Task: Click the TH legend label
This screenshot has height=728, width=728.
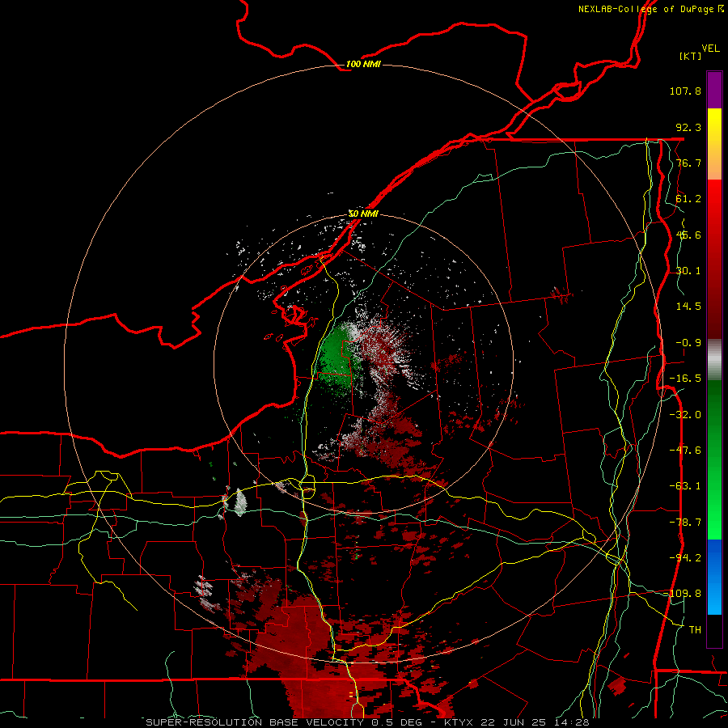Action: [695, 630]
